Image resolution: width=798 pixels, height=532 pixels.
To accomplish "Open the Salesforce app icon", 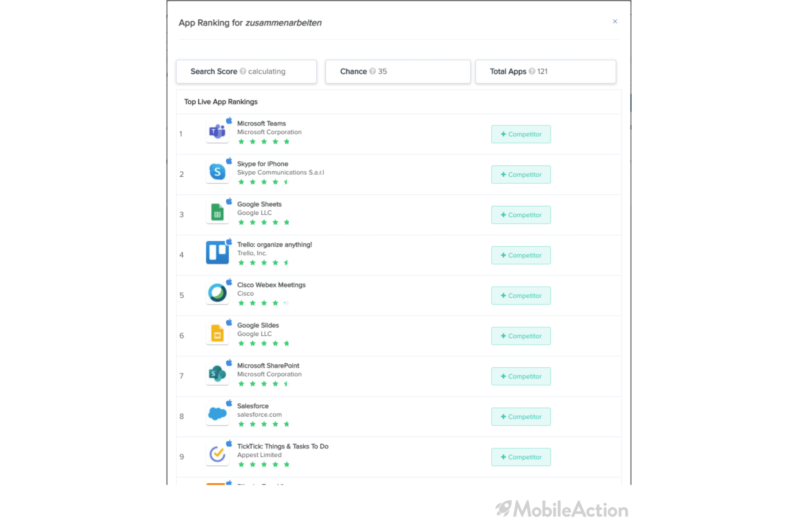I will (218, 414).
